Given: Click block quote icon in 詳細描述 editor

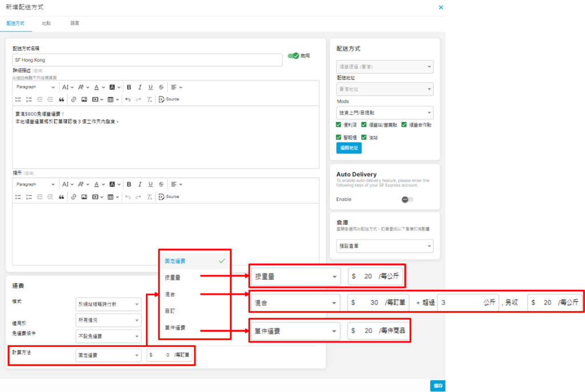Looking at the screenshot, I should tap(61, 99).
